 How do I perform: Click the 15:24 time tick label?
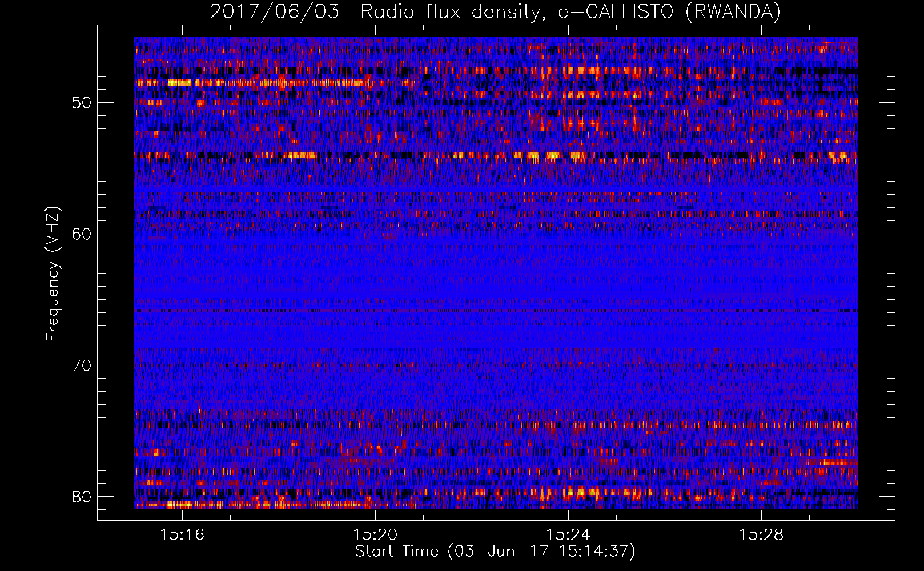click(x=568, y=535)
